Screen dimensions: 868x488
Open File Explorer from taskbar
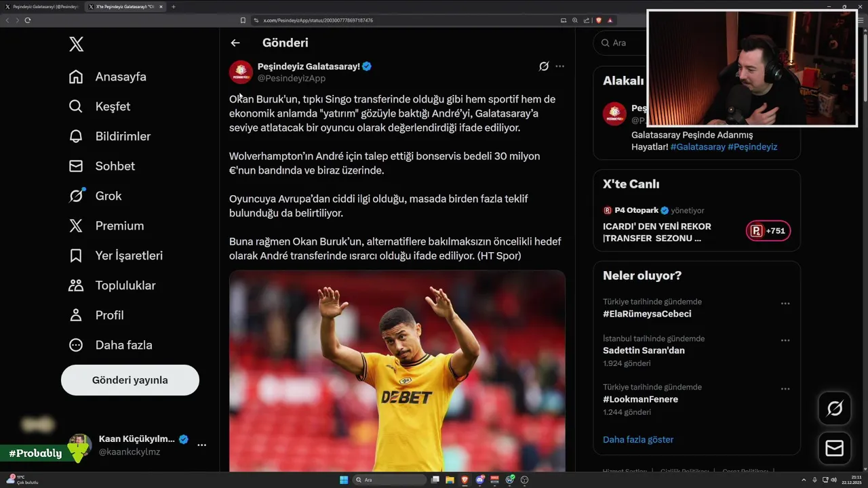[450, 480]
